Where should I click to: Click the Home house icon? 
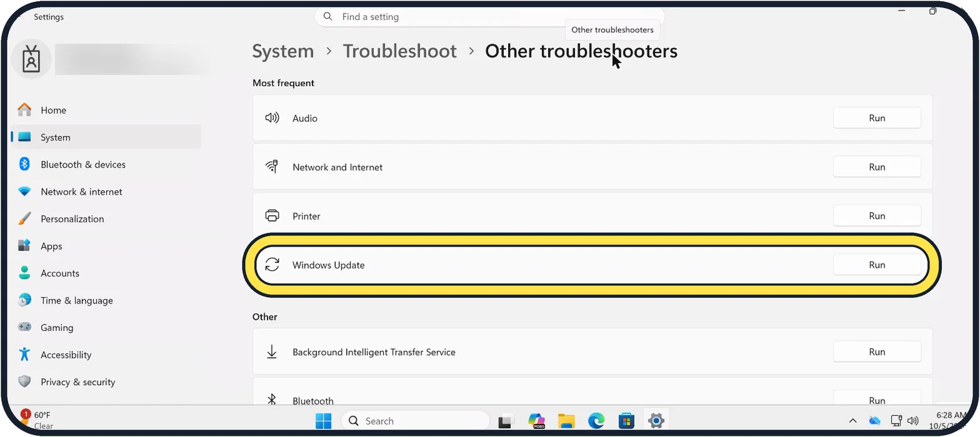(x=24, y=110)
